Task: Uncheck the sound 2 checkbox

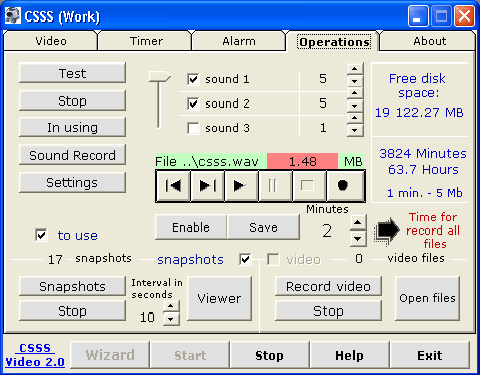Action: 193,104
